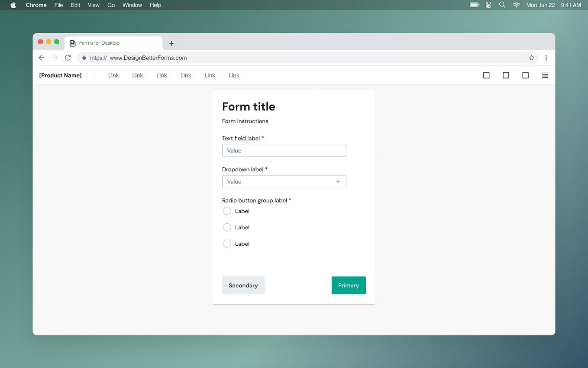Reload the current page
588x368 pixels.
pos(68,57)
